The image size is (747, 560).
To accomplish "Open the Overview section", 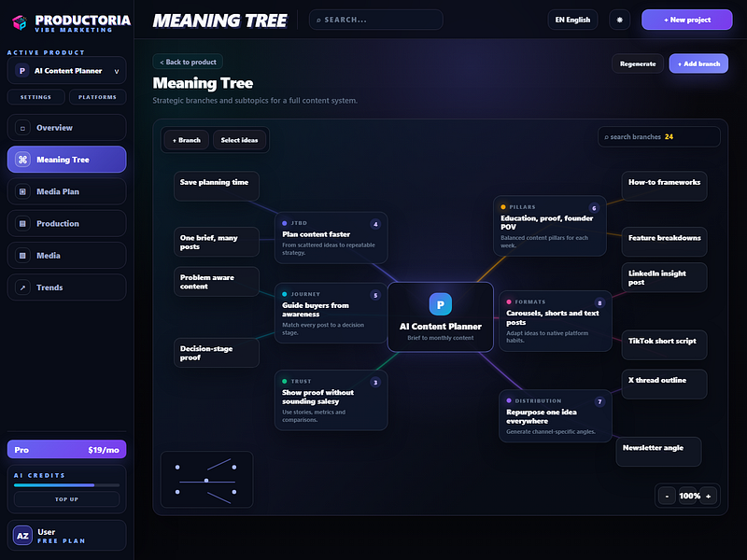I will click(66, 128).
